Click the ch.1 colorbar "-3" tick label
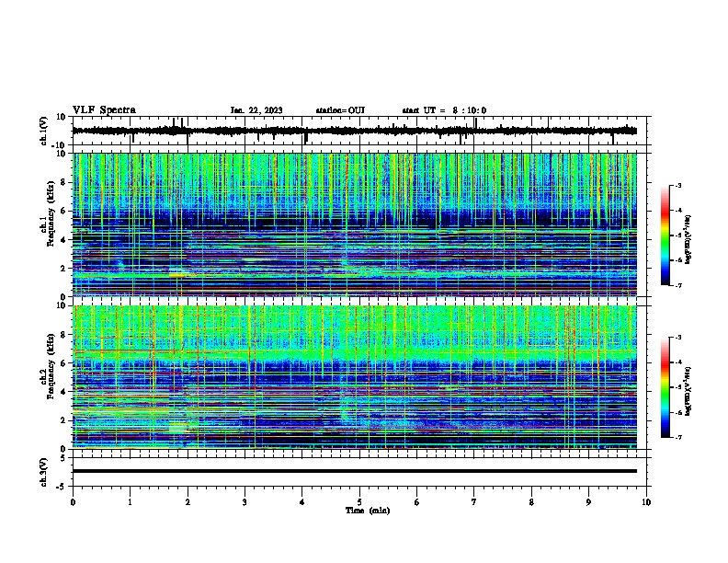 [677, 185]
